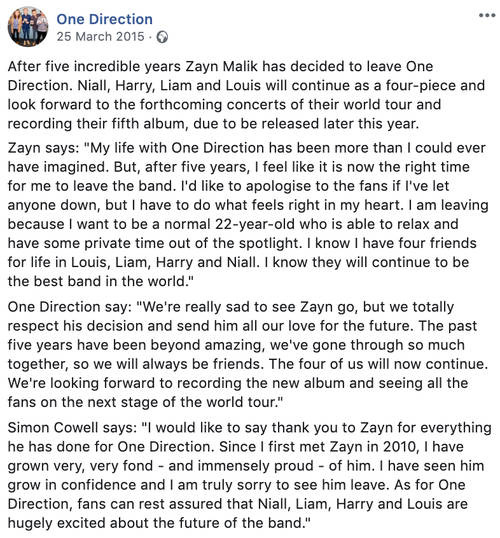The image size is (500, 538).
Task: Open the One Direction page name link
Action: coord(104,19)
